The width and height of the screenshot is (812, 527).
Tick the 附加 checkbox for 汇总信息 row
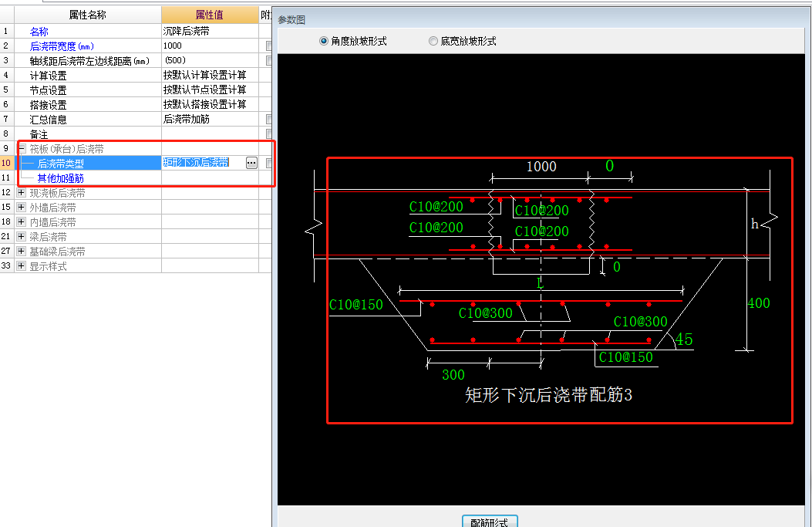pyautogui.click(x=269, y=119)
